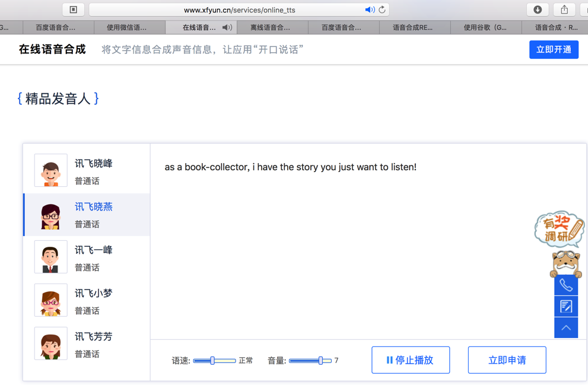Open the 有奖调研 survey badge
The image size is (588, 385).
559,228
